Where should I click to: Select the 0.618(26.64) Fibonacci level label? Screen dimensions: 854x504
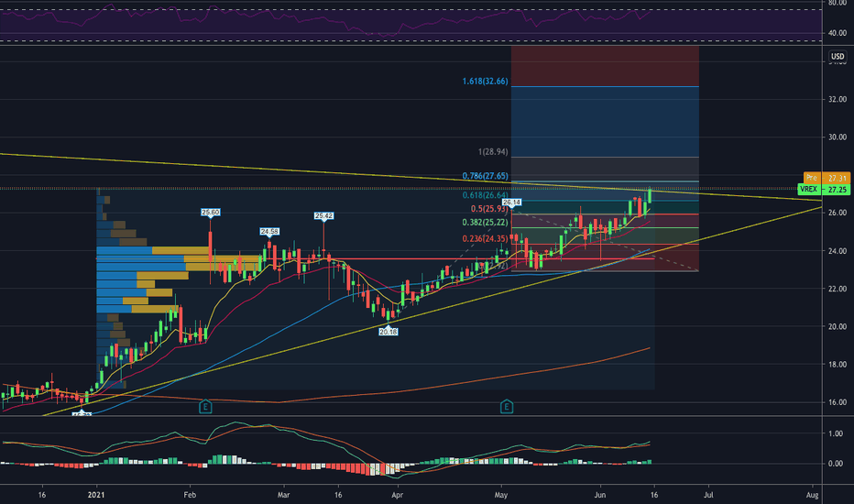point(485,195)
